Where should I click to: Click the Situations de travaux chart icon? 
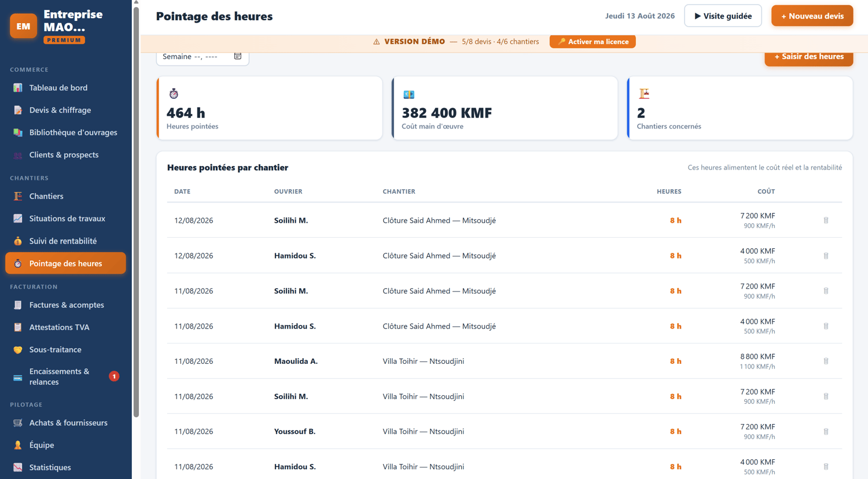point(18,219)
